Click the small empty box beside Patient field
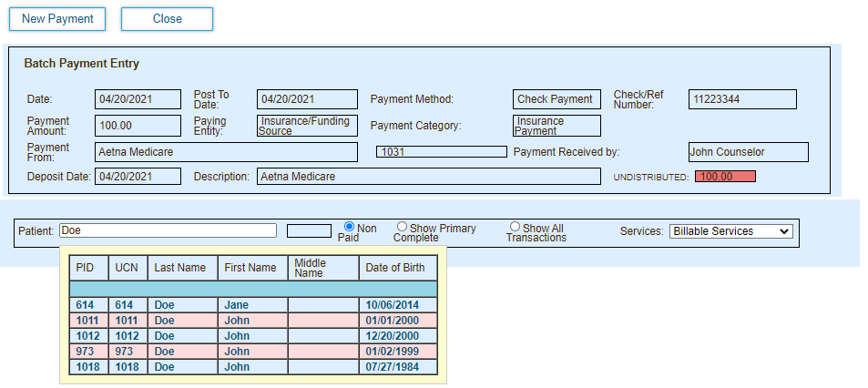The image size is (868, 388). pyautogui.click(x=309, y=230)
